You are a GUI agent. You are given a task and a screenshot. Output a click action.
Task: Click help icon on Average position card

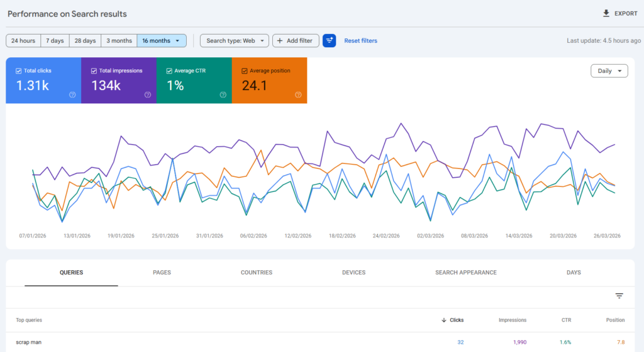(299, 95)
